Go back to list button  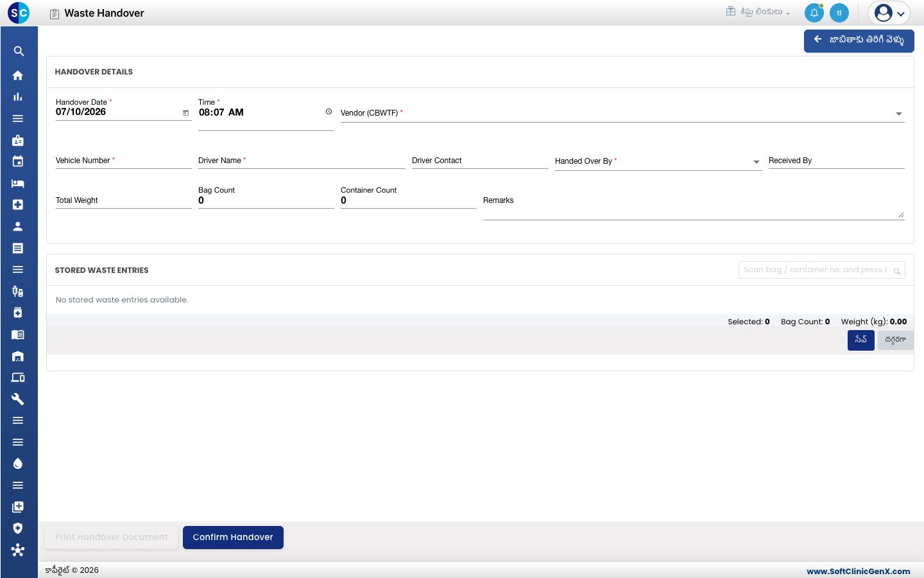[859, 40]
